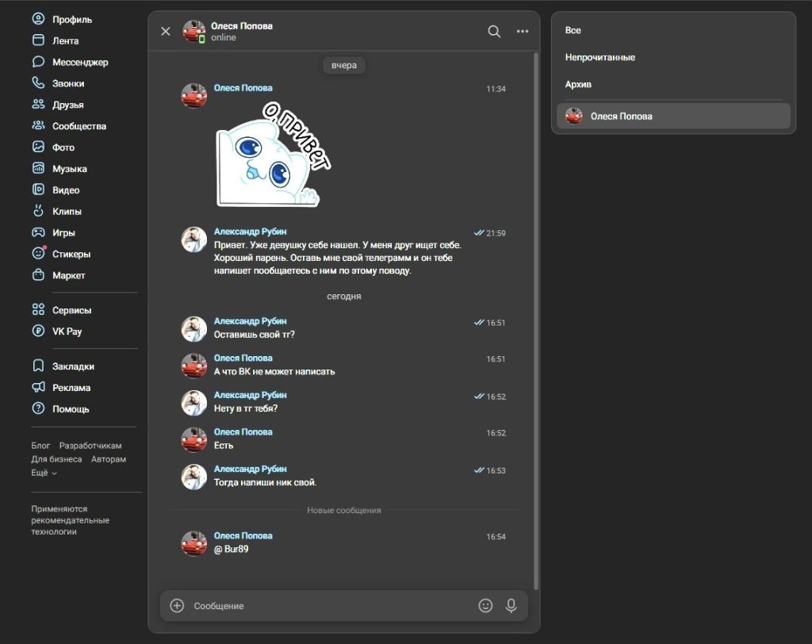Select the Непрочитанные filter tab

click(599, 57)
